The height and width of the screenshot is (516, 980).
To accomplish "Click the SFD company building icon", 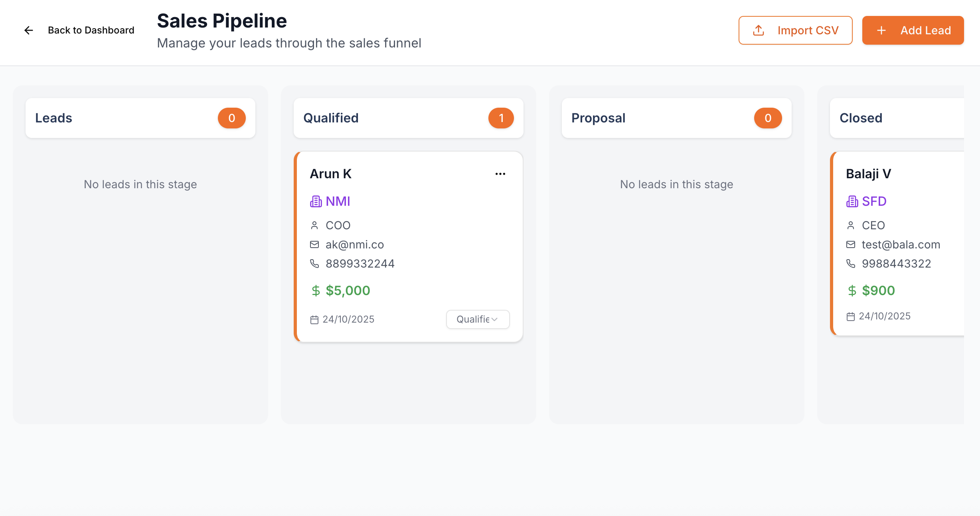I will [852, 201].
